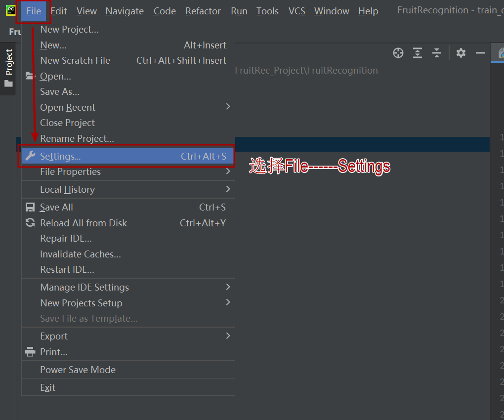
Task: Choose Open... from the File menu
Action: pyautogui.click(x=128, y=76)
